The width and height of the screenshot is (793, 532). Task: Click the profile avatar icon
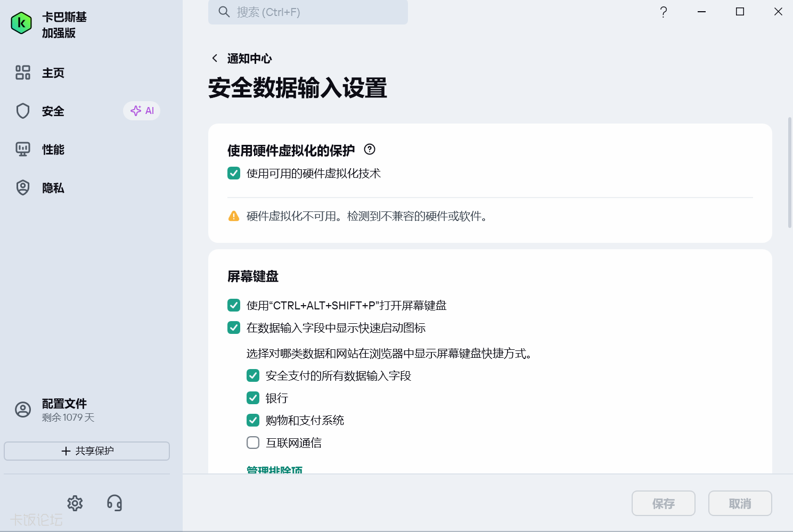pos(23,410)
